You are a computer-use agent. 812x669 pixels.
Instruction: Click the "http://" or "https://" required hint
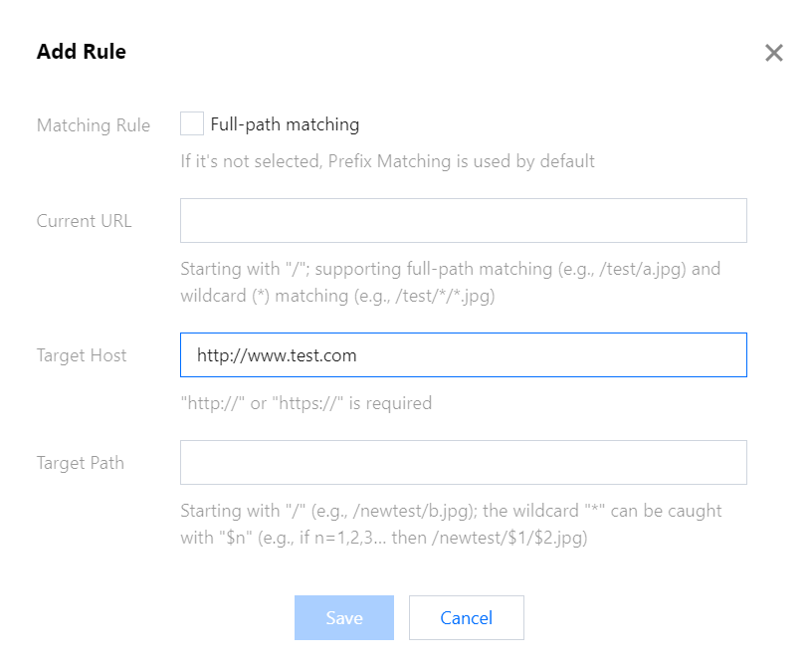(305, 403)
